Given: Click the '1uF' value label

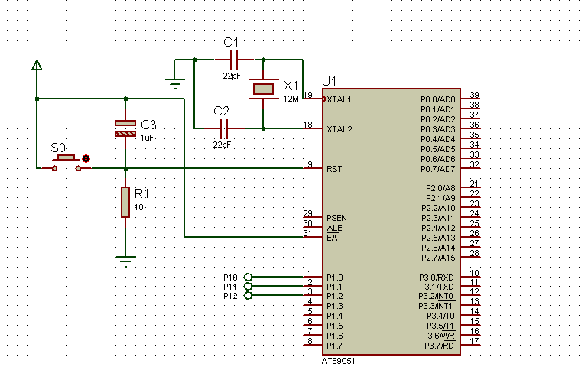Looking at the screenshot, I should coord(147,138).
